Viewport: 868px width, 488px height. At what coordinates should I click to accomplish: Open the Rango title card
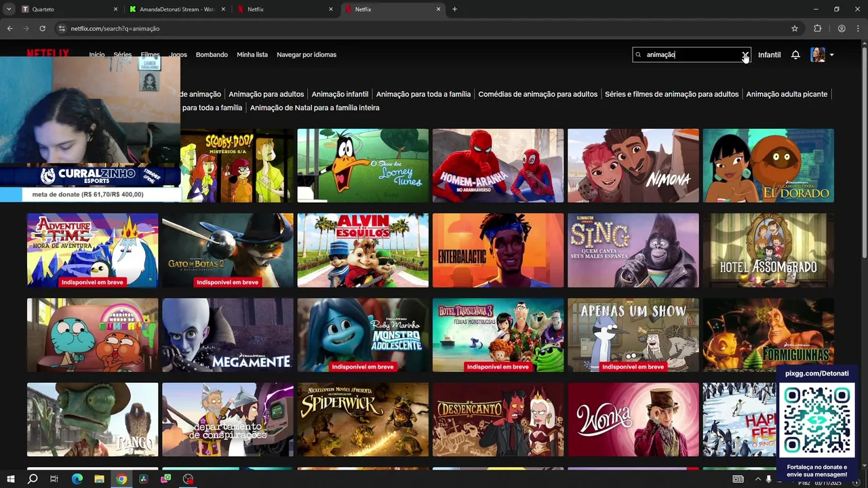92,420
